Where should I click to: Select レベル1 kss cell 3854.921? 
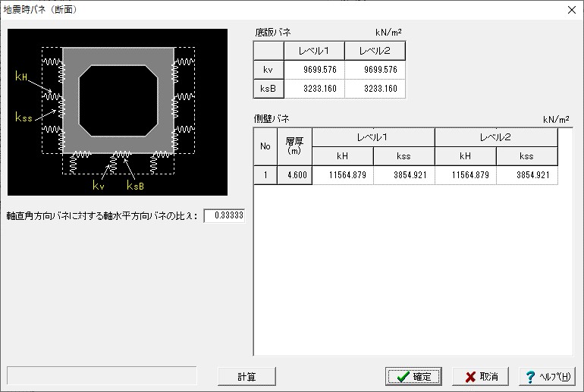pyautogui.click(x=404, y=175)
